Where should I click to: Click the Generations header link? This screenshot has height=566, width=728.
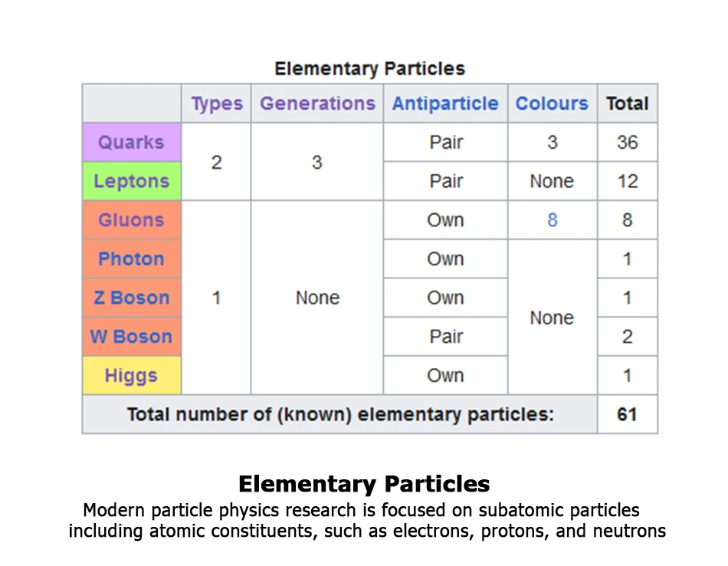coord(317,104)
